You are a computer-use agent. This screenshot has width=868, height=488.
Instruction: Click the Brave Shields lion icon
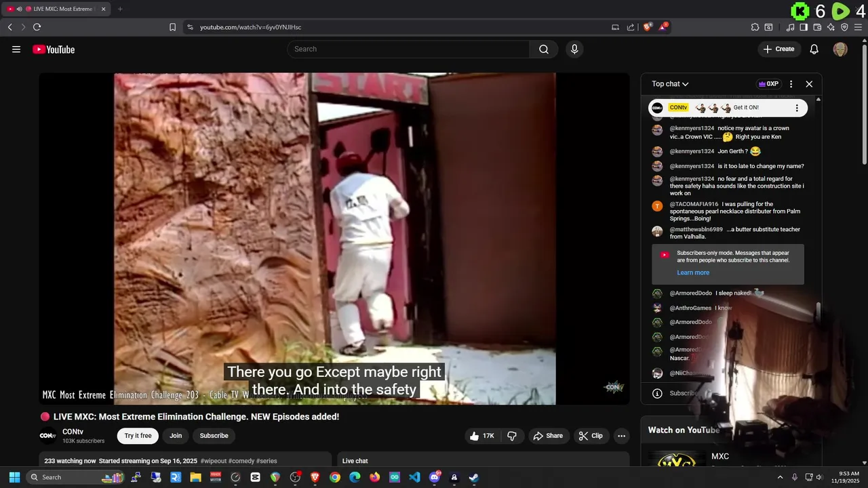pyautogui.click(x=648, y=27)
